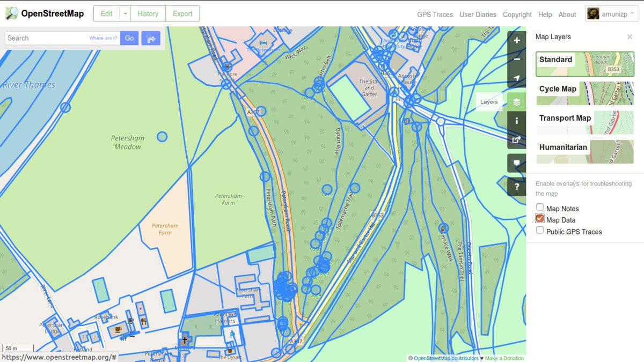The image size is (644, 362).
Task: Open the directions arrow icon beside Go
Action: 151,38
